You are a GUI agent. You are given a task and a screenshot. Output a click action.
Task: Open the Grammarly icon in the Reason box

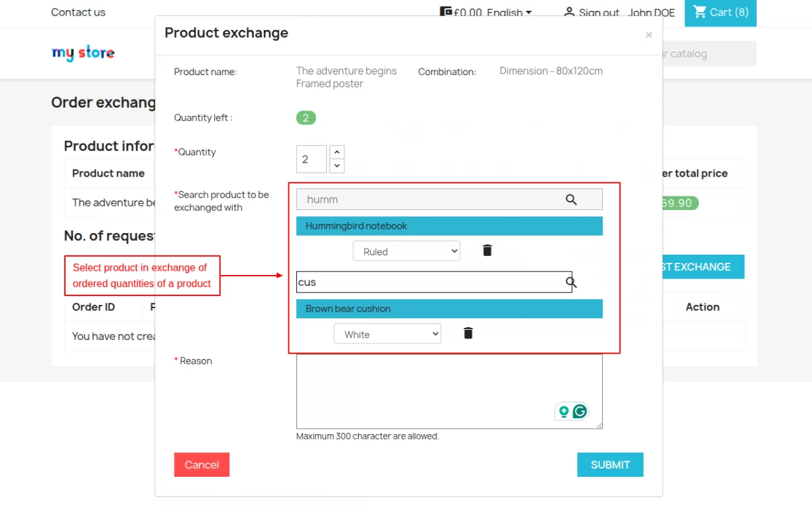pyautogui.click(x=581, y=411)
